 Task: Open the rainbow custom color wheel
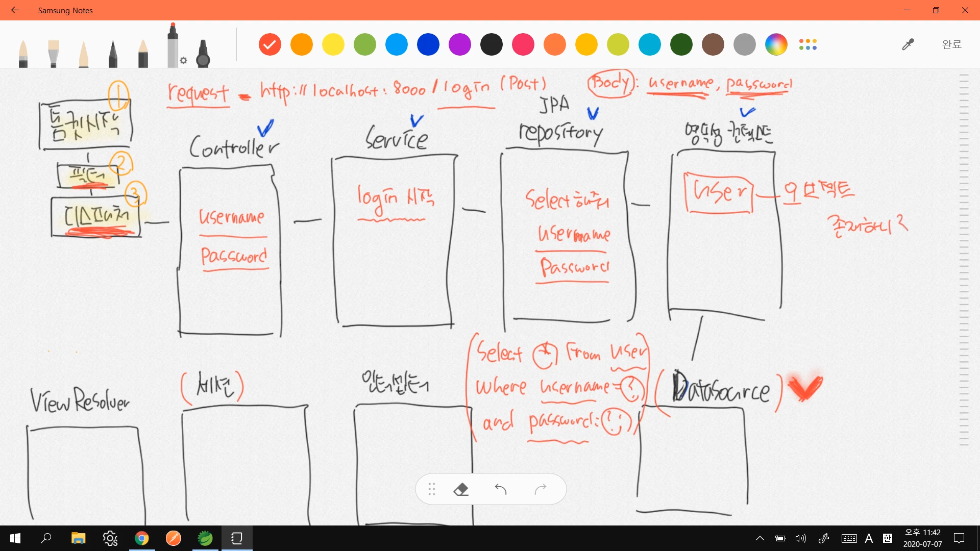coord(776,44)
